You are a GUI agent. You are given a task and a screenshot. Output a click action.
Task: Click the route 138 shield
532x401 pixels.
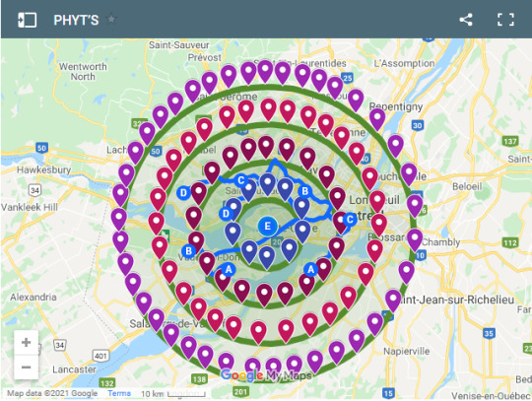pyautogui.click(x=199, y=379)
